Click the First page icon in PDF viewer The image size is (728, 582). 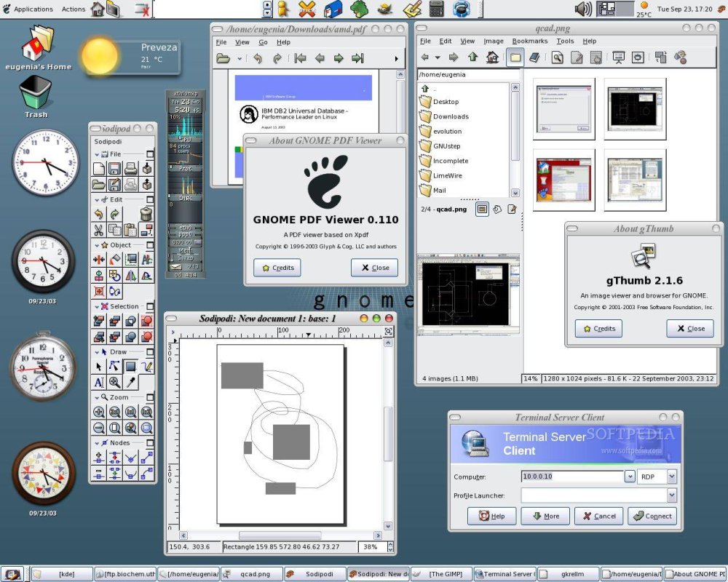[300, 58]
